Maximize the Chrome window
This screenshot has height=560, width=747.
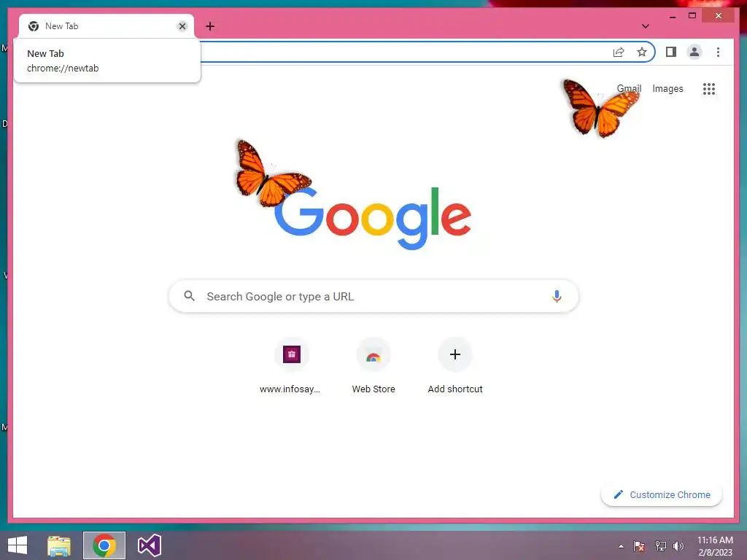692,16
